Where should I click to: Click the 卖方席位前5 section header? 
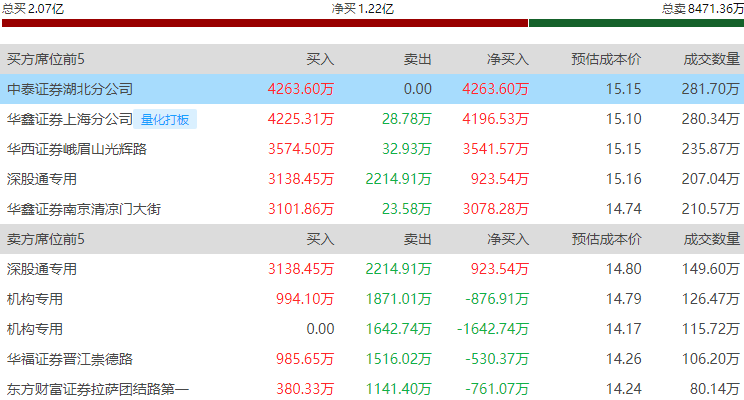click(46, 239)
